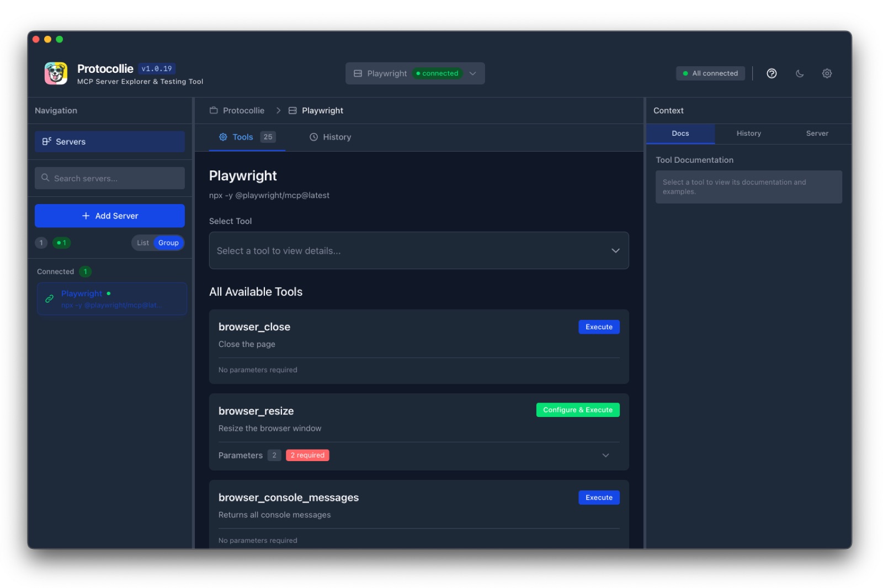
Task: Open the Playwright server selector dropdown
Action: tap(415, 73)
